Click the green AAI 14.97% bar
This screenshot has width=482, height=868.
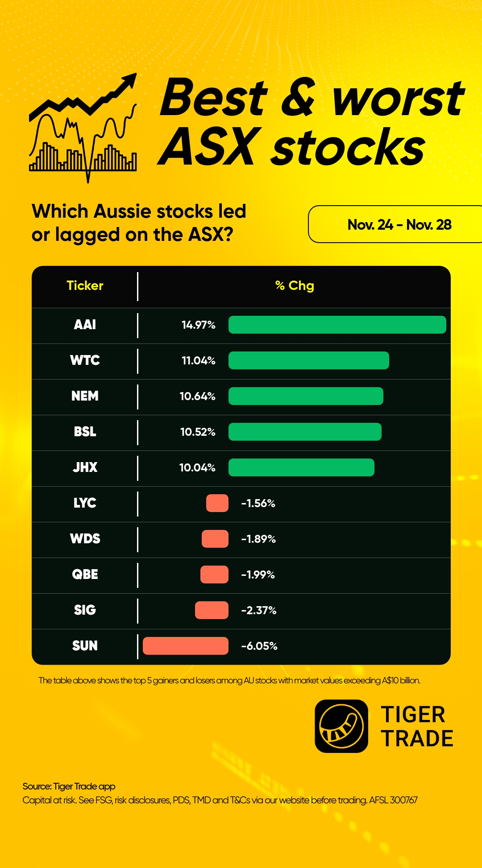point(337,325)
